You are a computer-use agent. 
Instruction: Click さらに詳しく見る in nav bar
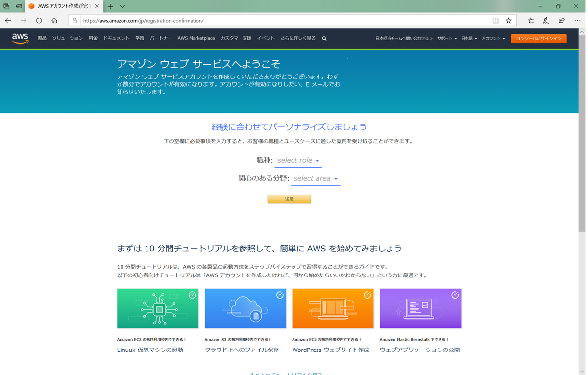click(298, 38)
